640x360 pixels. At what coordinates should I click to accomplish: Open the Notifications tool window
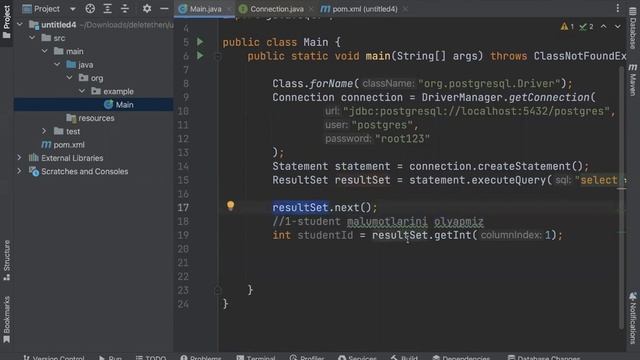[x=633, y=318]
